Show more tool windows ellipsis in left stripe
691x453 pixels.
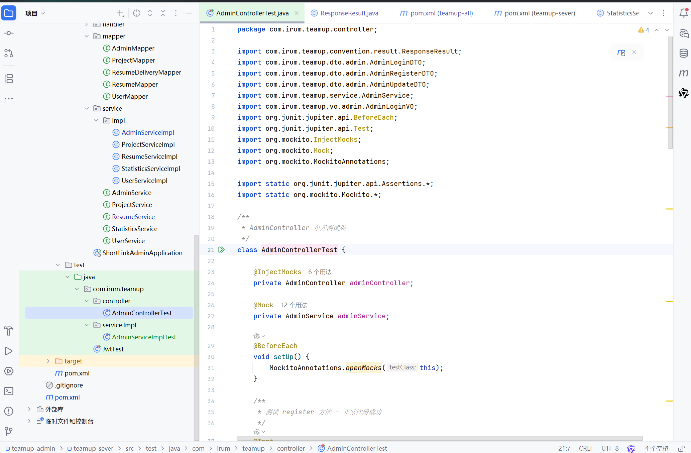click(x=8, y=98)
